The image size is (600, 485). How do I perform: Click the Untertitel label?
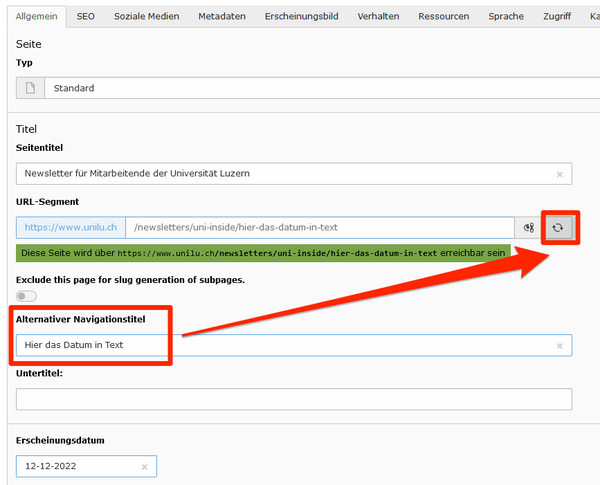[x=39, y=373]
